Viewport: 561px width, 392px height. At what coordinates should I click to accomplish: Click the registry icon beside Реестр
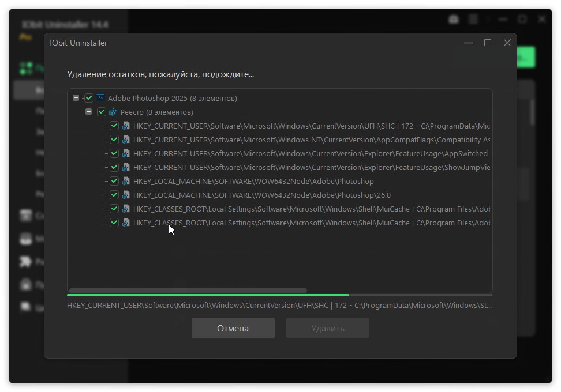pos(113,112)
